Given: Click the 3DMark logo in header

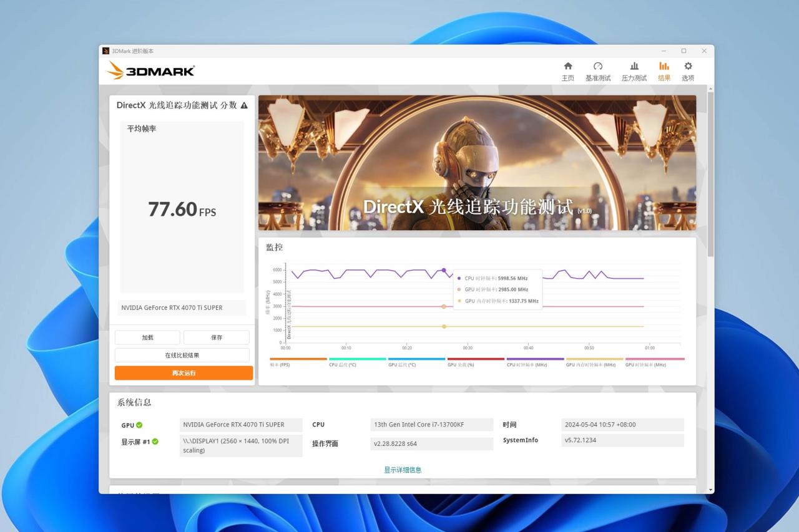Looking at the screenshot, I should [150, 70].
